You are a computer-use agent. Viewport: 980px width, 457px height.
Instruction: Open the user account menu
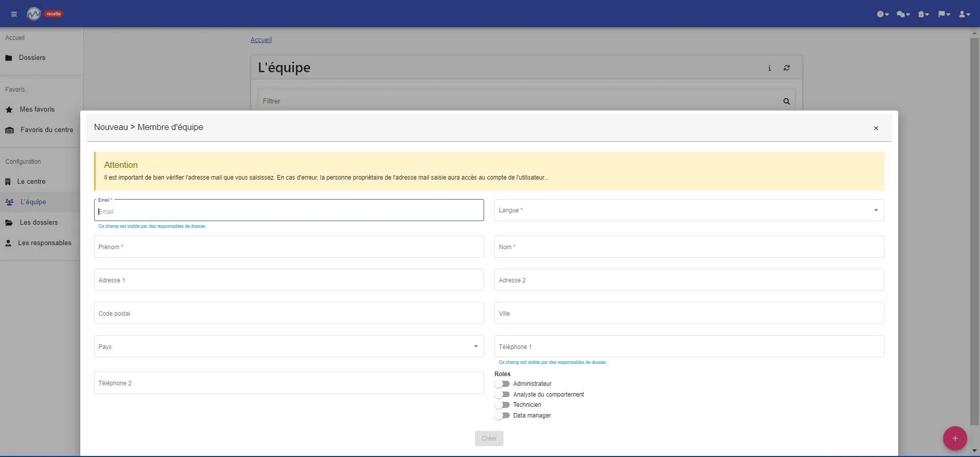tap(964, 14)
